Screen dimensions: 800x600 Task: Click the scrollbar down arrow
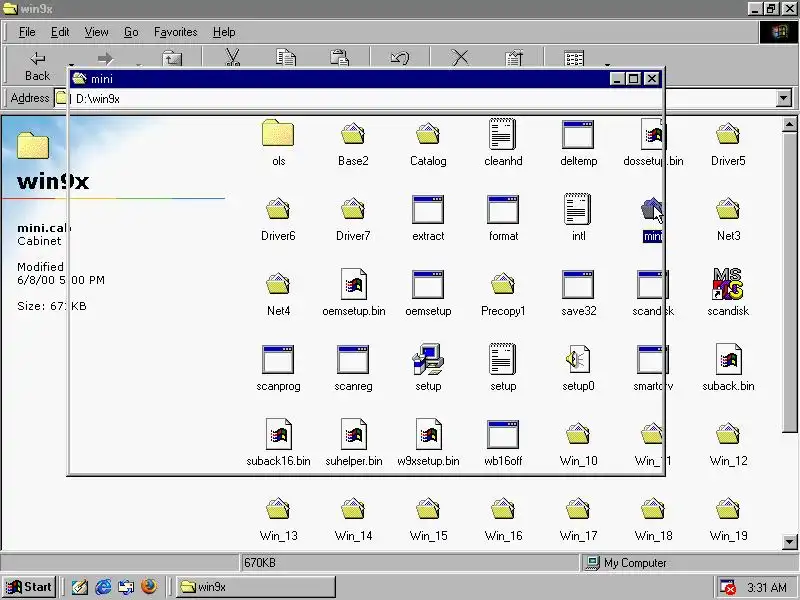pyautogui.click(x=789, y=542)
